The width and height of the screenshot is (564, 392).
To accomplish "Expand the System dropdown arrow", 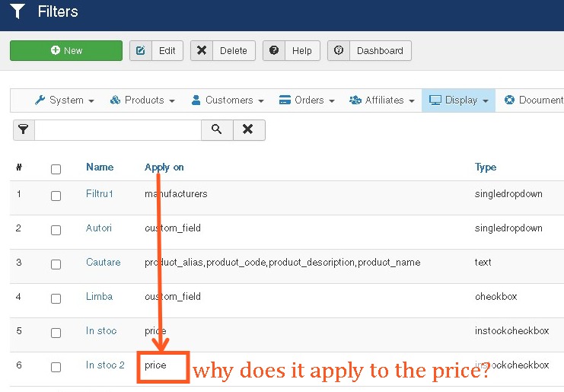I will click(91, 101).
